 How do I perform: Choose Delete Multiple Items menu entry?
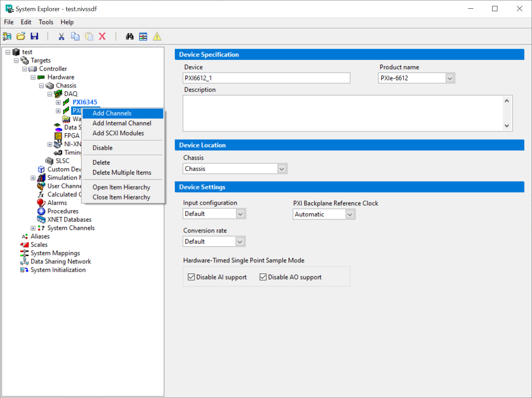(123, 173)
